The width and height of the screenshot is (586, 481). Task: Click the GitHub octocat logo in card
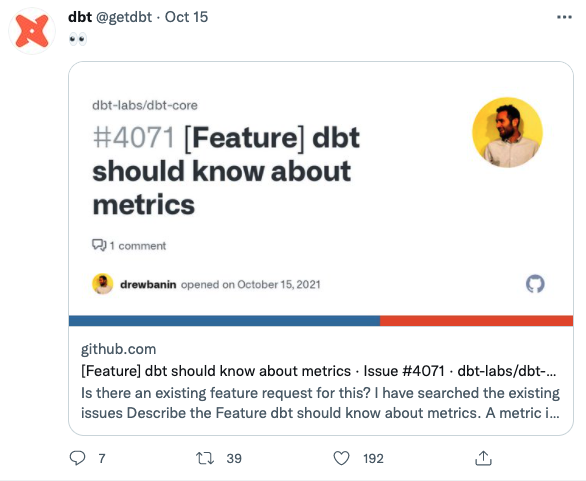pos(535,284)
